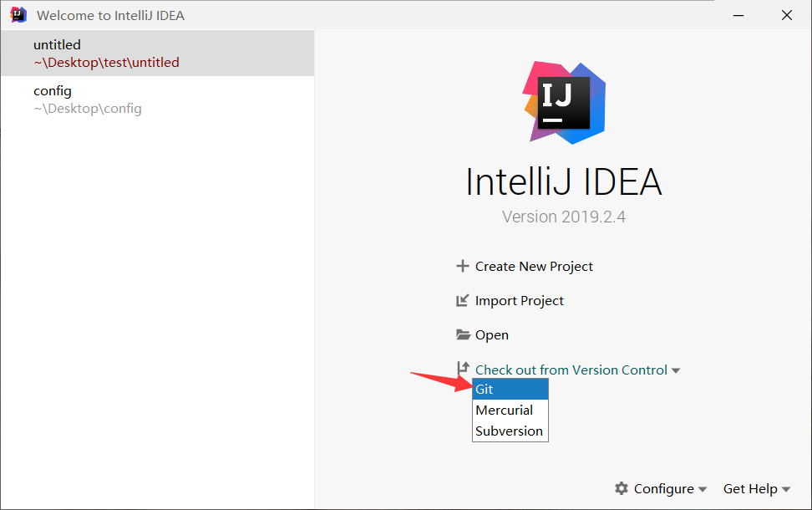The height and width of the screenshot is (510, 812).
Task: Click the IntelliJ IDEA title bar icon
Action: click(x=18, y=14)
